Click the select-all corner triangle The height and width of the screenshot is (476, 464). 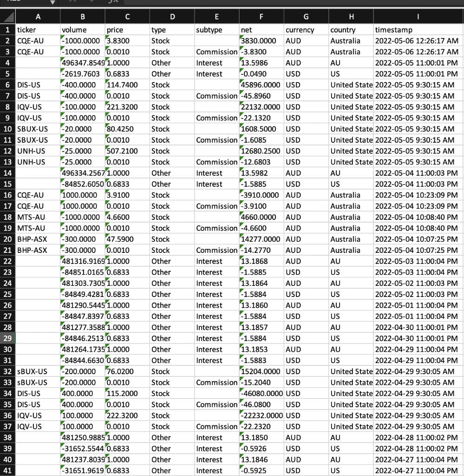(7, 16)
